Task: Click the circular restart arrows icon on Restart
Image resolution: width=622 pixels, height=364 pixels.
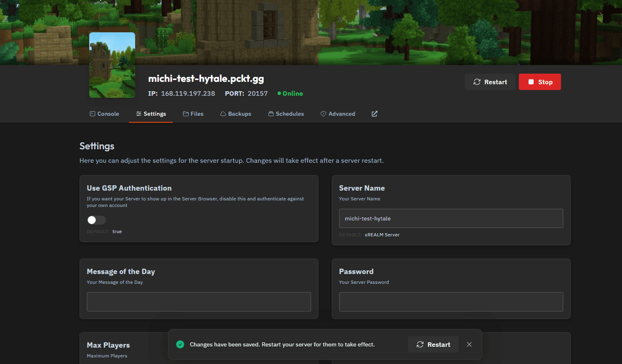Action: [476, 82]
